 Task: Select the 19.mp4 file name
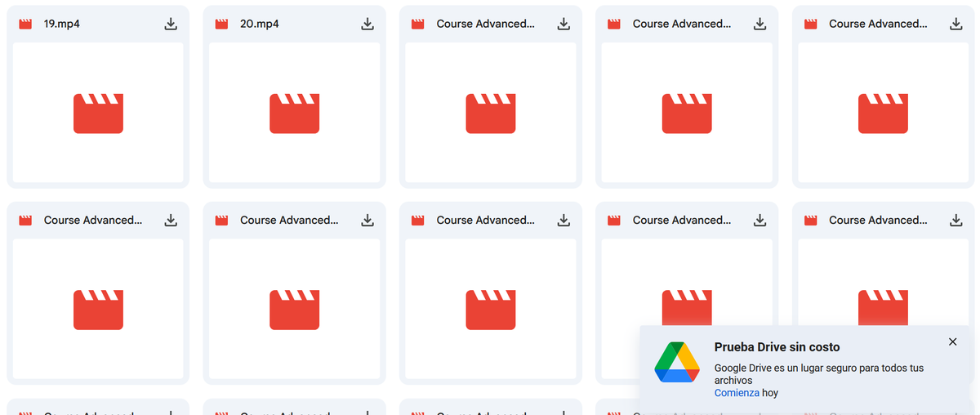click(x=62, y=25)
